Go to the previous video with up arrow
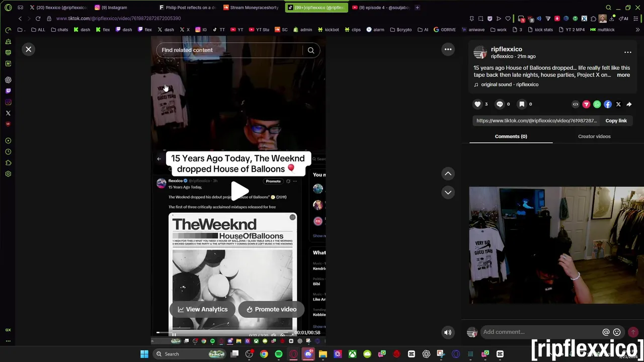 [x=448, y=173]
